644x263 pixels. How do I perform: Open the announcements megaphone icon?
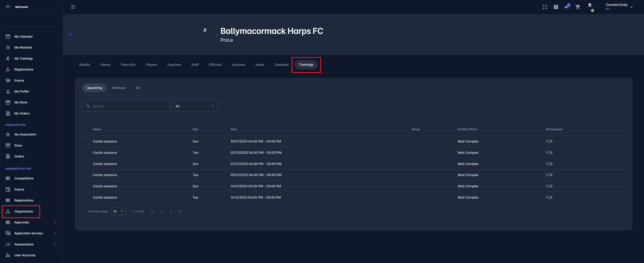(x=567, y=7)
